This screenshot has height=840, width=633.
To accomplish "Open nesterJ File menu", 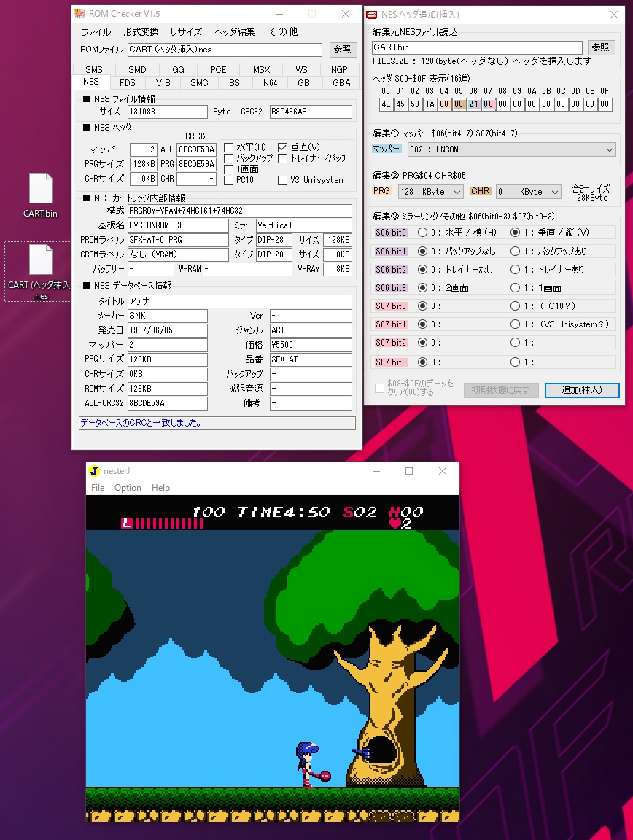I will click(x=98, y=488).
